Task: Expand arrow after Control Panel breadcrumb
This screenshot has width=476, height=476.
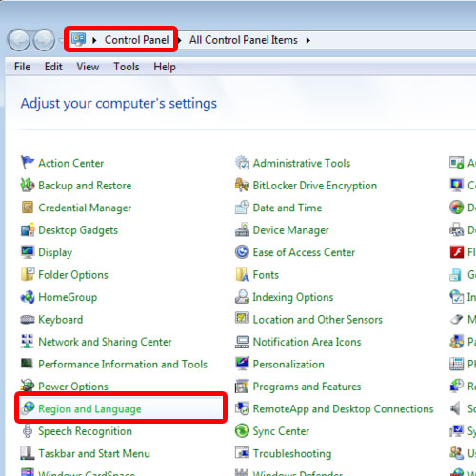Action: [180, 40]
